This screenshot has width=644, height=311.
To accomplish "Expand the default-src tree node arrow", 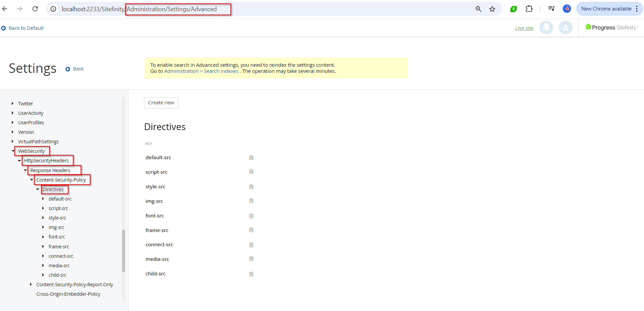I will pos(43,199).
